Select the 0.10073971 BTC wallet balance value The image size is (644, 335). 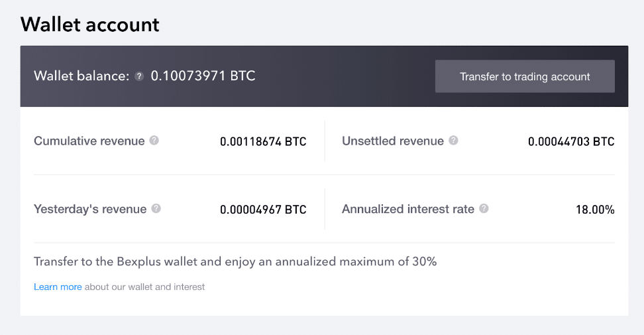point(203,76)
